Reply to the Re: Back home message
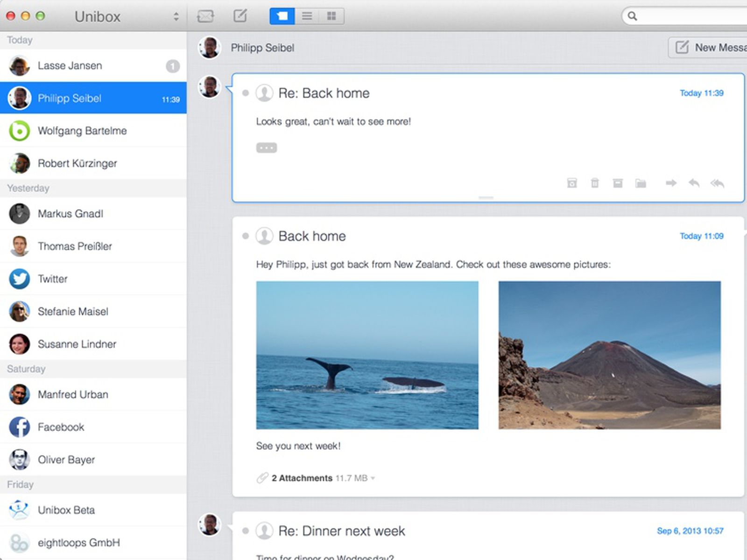747x560 pixels. (x=694, y=183)
